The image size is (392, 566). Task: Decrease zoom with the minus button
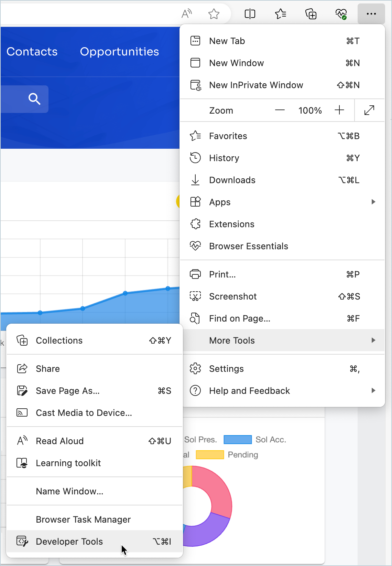(280, 110)
